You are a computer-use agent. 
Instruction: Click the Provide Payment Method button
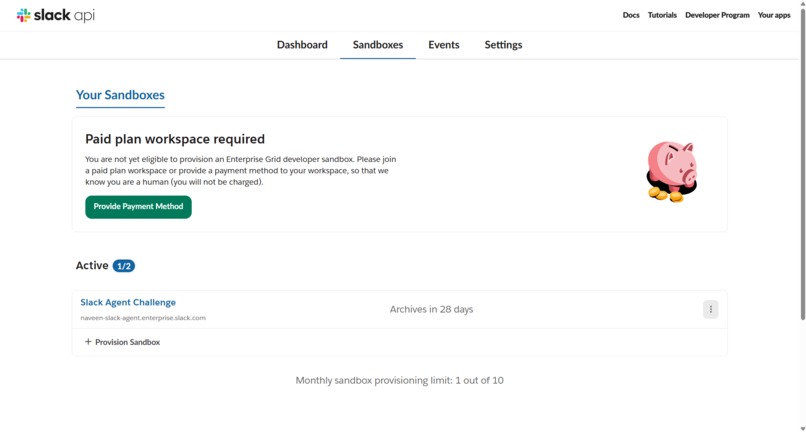click(x=138, y=207)
